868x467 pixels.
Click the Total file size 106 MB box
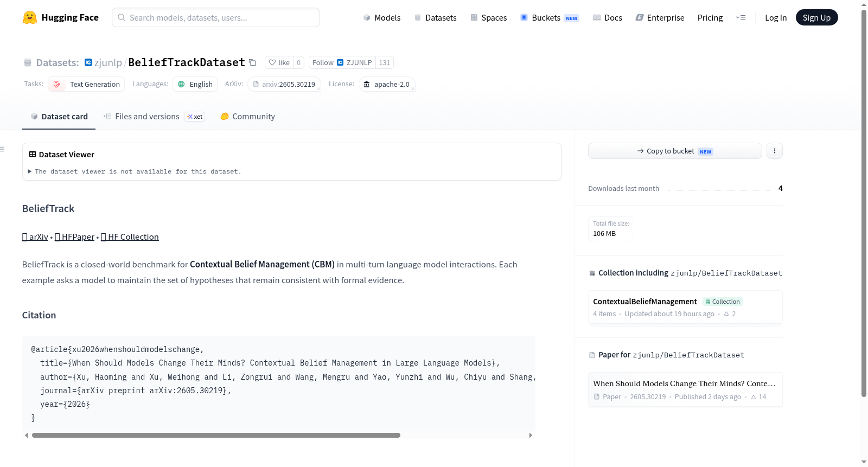point(611,229)
